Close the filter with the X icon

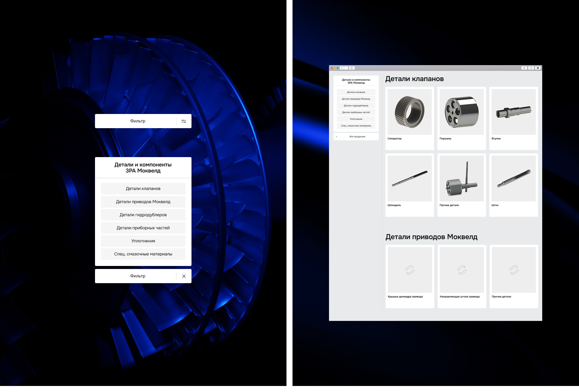pos(184,276)
